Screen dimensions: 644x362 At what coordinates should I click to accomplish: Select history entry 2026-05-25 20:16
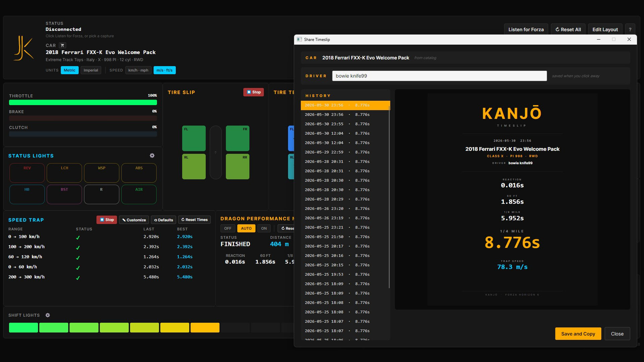[x=345, y=255]
